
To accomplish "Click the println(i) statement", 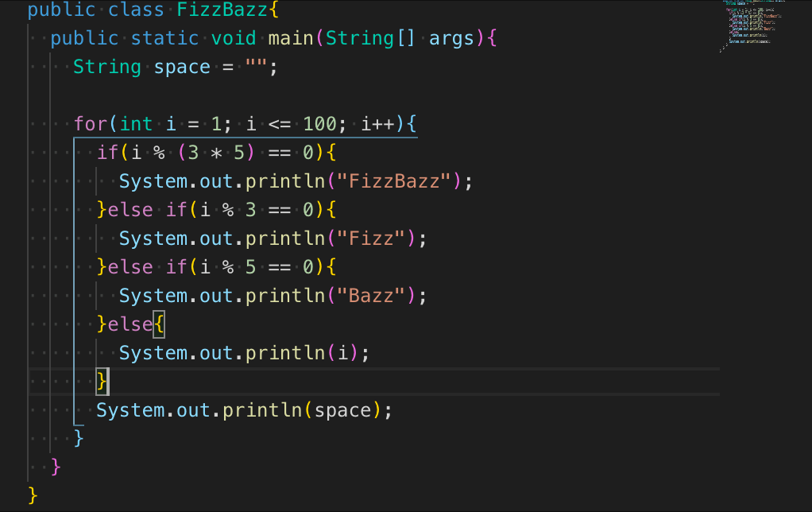I will click(x=245, y=353).
